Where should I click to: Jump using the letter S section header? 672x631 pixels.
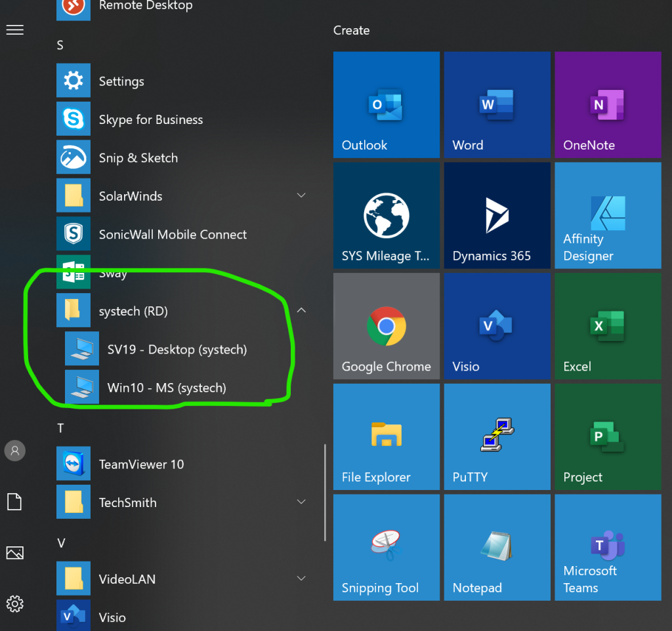tap(60, 45)
